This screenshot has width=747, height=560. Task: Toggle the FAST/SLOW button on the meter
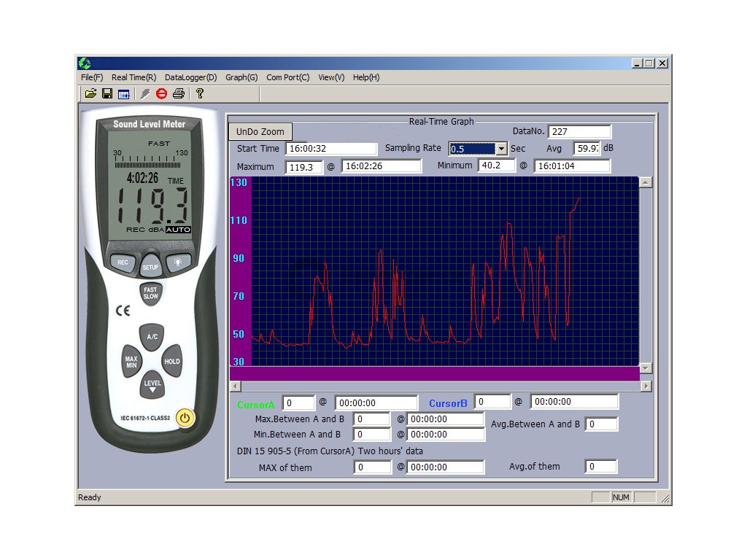150,293
